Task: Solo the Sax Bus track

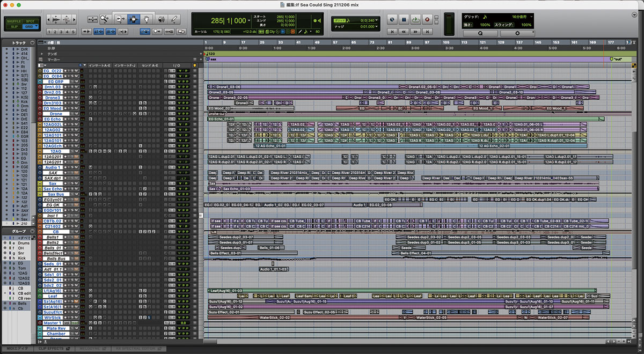Action: click(x=72, y=194)
